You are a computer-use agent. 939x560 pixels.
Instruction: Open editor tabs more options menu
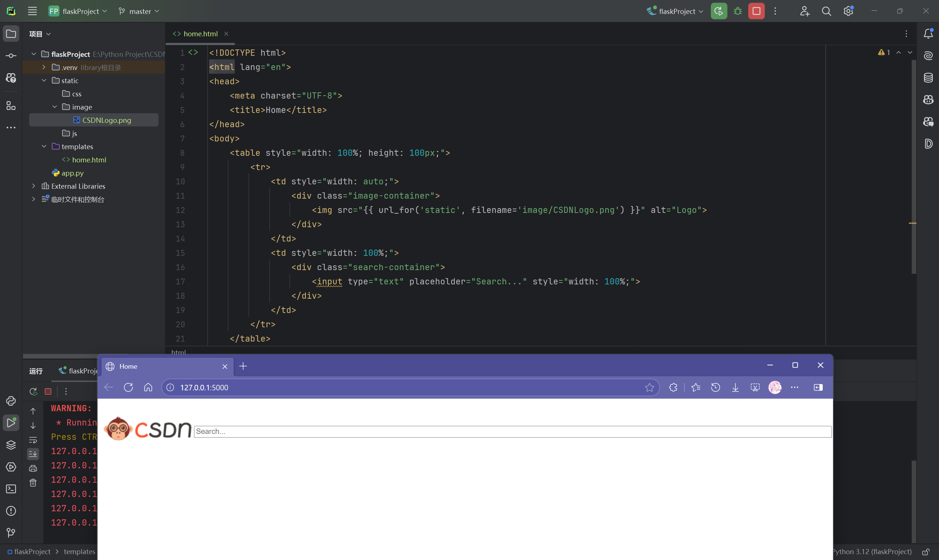(906, 34)
